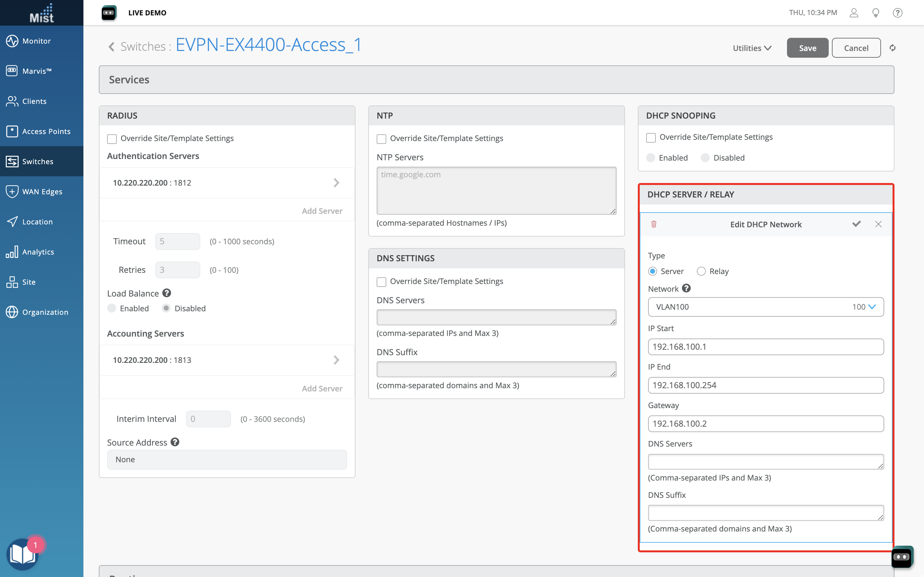Screen dimensions: 924x577
Task: Confirm DHCP network with checkmark icon
Action: pyautogui.click(x=856, y=224)
